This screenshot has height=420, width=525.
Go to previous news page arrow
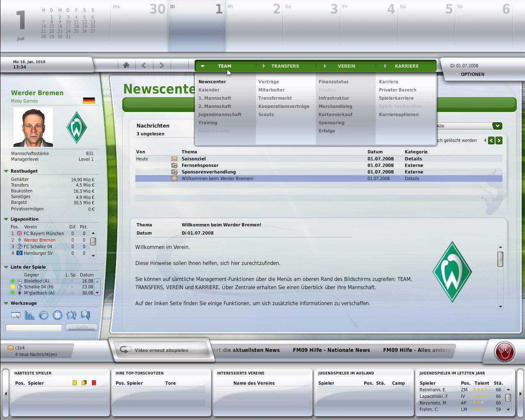[x=491, y=140]
